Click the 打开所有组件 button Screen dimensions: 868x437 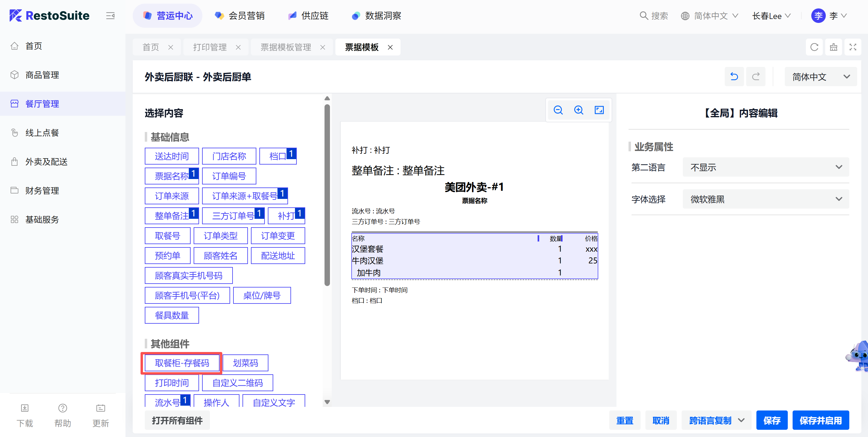pyautogui.click(x=177, y=420)
